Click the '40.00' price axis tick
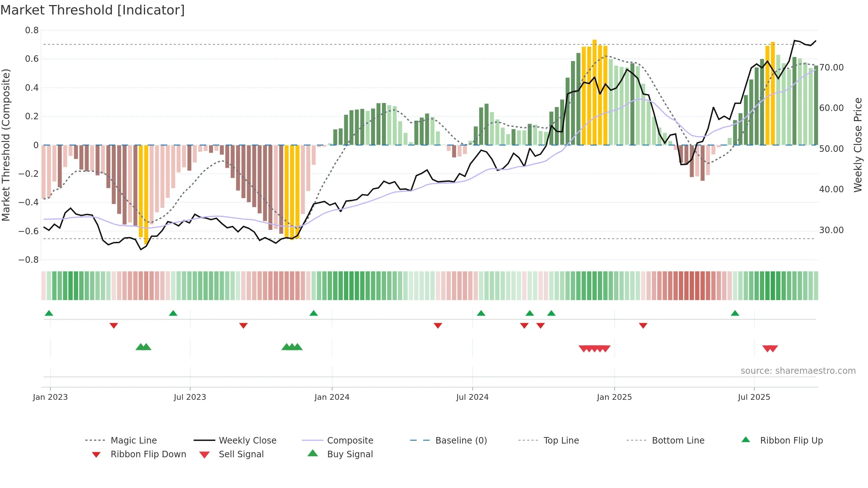 click(x=831, y=189)
